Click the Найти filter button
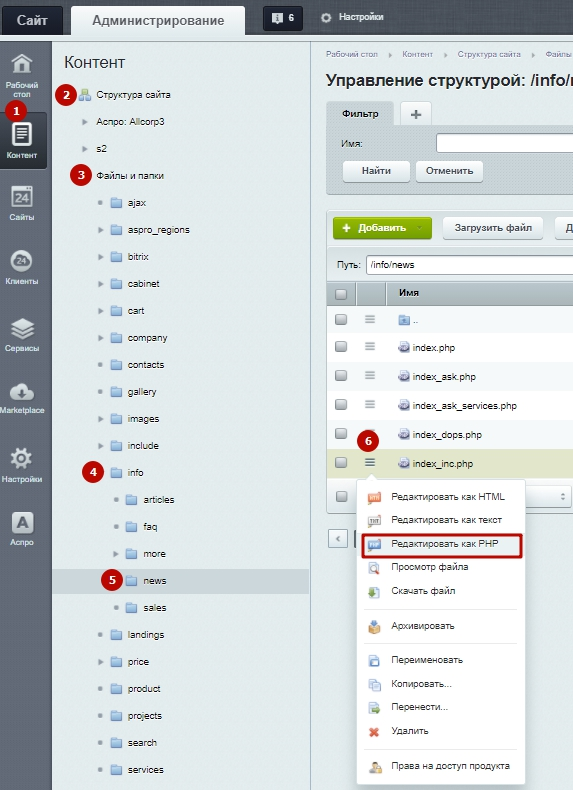This screenshot has width=573, height=790. pyautogui.click(x=376, y=171)
